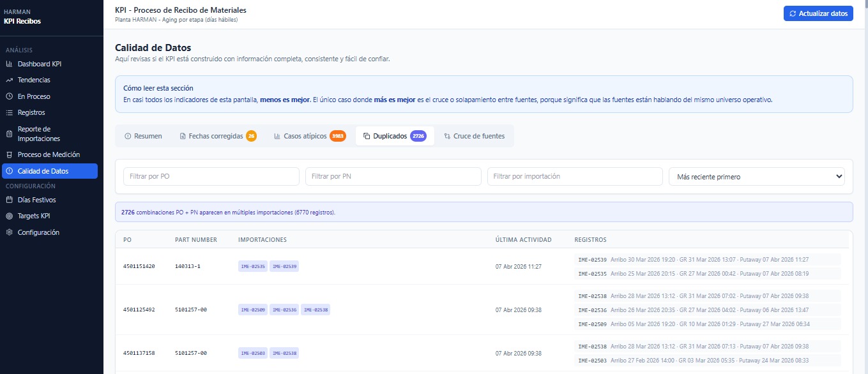Open the Más reciente primero sort dropdown
The height and width of the screenshot is (374, 868).
tap(756, 176)
